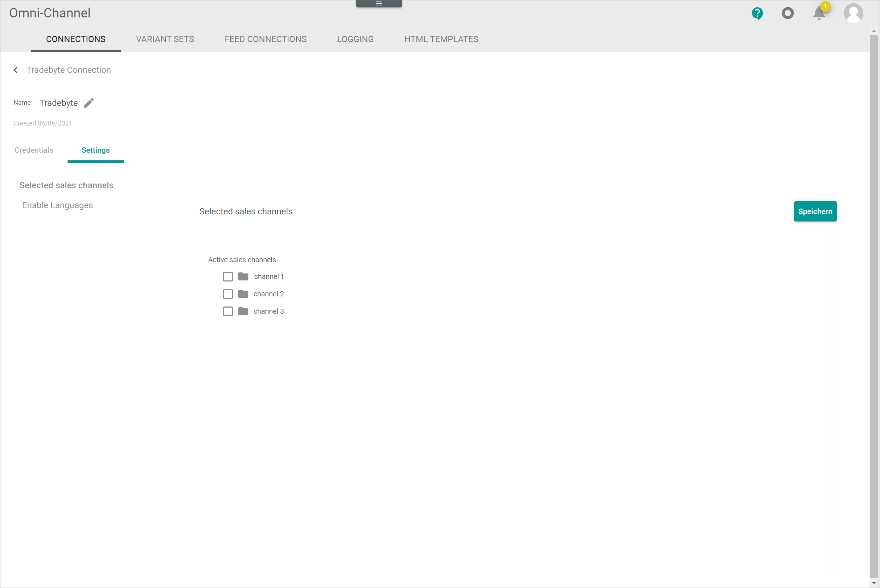The width and height of the screenshot is (880, 588).
Task: Enable the channel 1 checkbox
Action: 227,277
